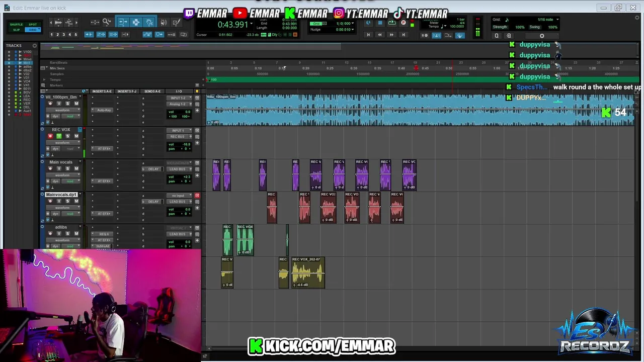Click the MIDI zoom icon
Viewport: 644px width, 362px height.
(68, 22)
